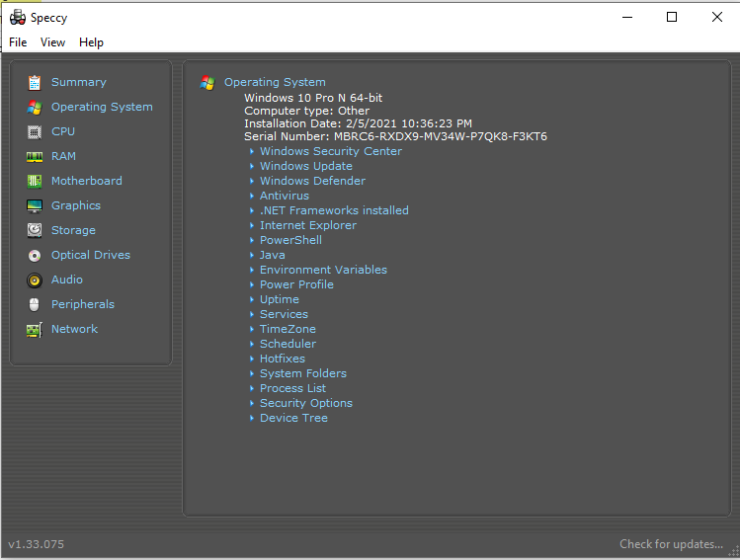
Task: Click the Speccy app icon in title bar
Action: [x=18, y=18]
